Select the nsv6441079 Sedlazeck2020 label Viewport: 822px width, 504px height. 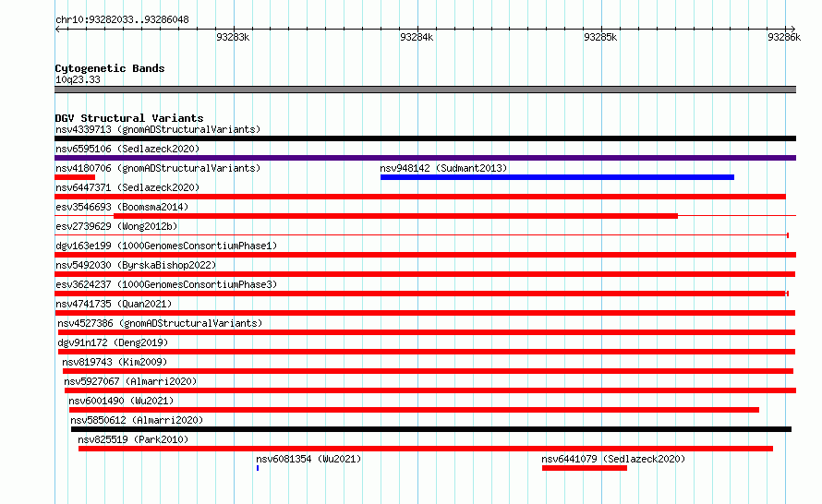coord(613,459)
